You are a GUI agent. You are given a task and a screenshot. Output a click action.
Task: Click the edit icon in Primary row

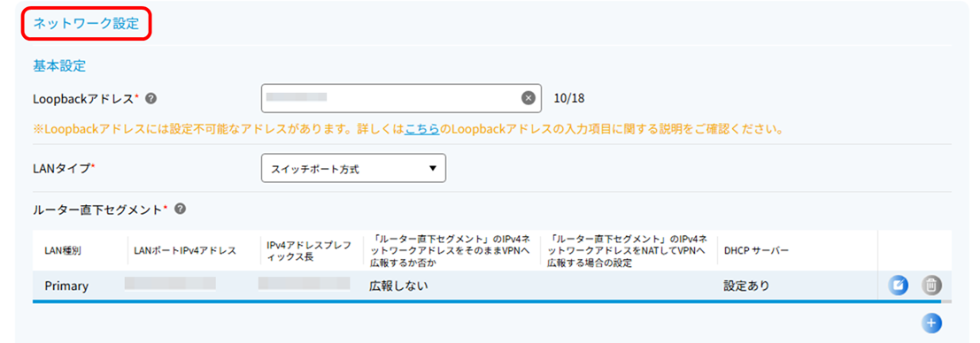pos(899,286)
